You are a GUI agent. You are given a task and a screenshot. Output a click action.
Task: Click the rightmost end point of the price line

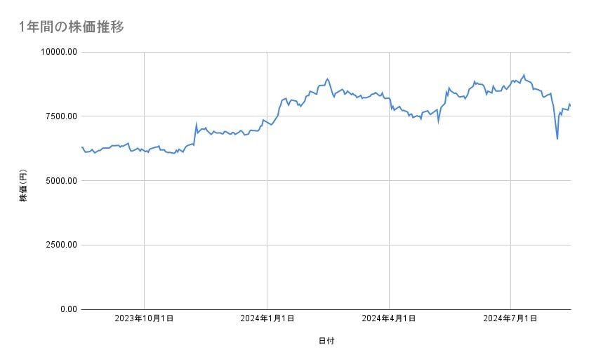(570, 105)
